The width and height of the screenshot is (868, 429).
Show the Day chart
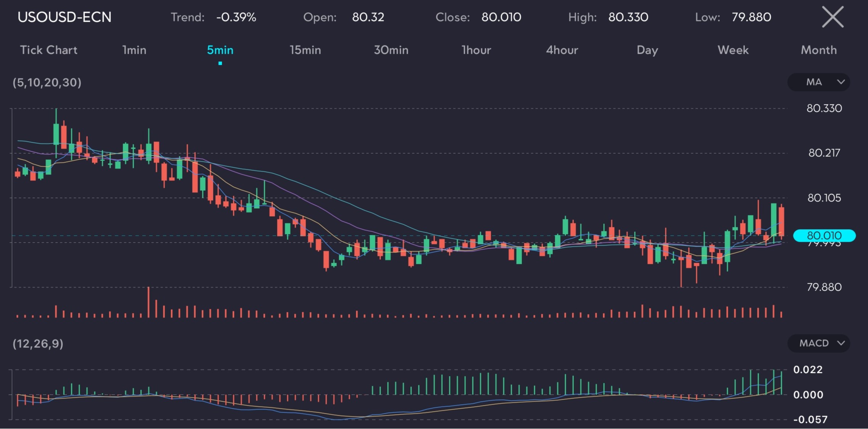(x=647, y=50)
